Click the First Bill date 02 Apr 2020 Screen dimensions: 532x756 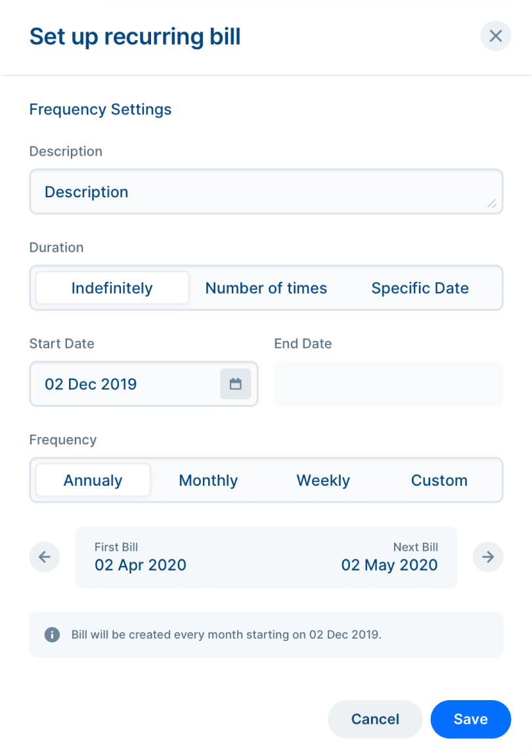click(x=141, y=565)
